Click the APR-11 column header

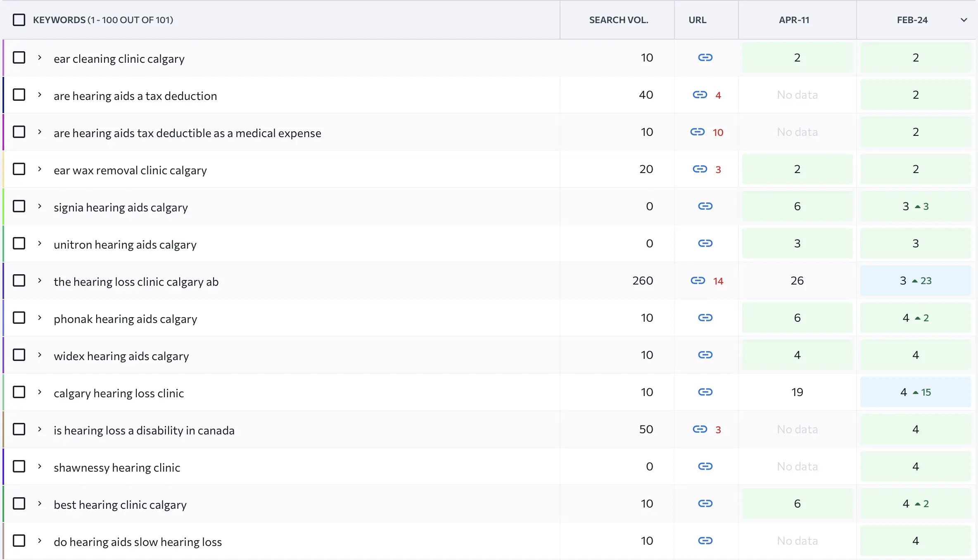click(794, 20)
